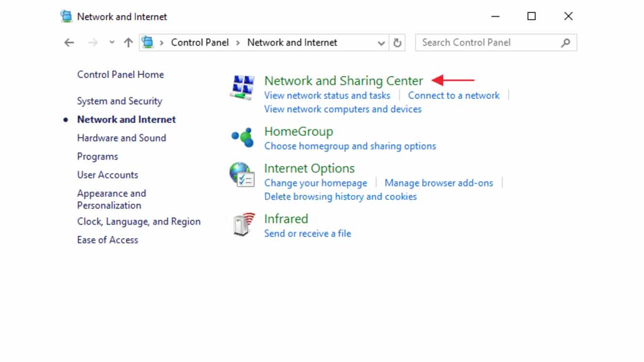Click the HomeGroup icon
The image size is (644, 362).
click(x=241, y=137)
